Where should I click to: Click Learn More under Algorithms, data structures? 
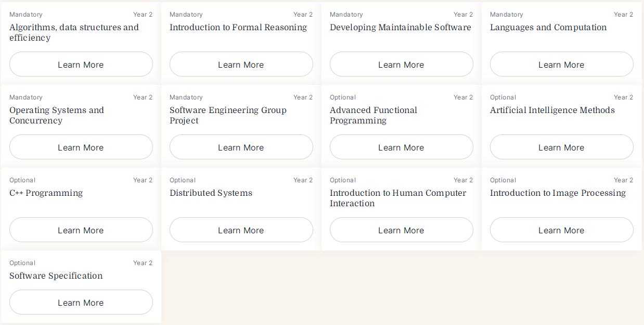pos(81,64)
